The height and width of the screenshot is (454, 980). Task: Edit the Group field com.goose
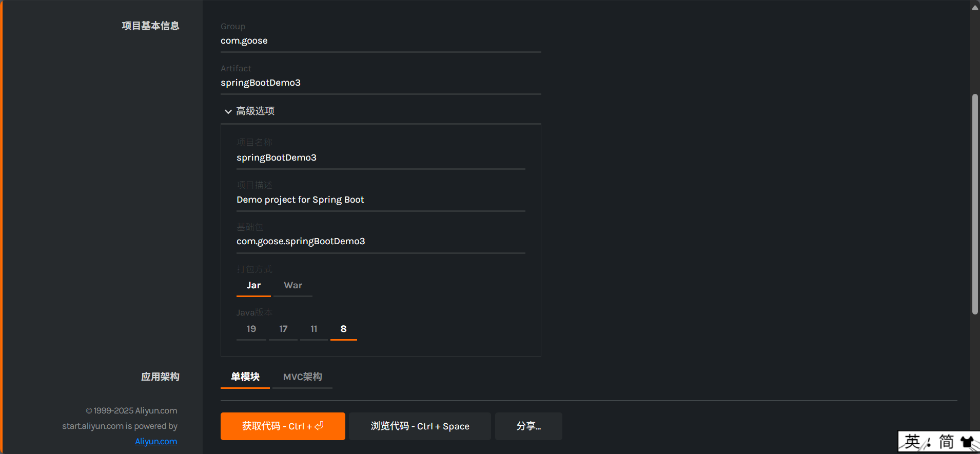click(x=381, y=41)
